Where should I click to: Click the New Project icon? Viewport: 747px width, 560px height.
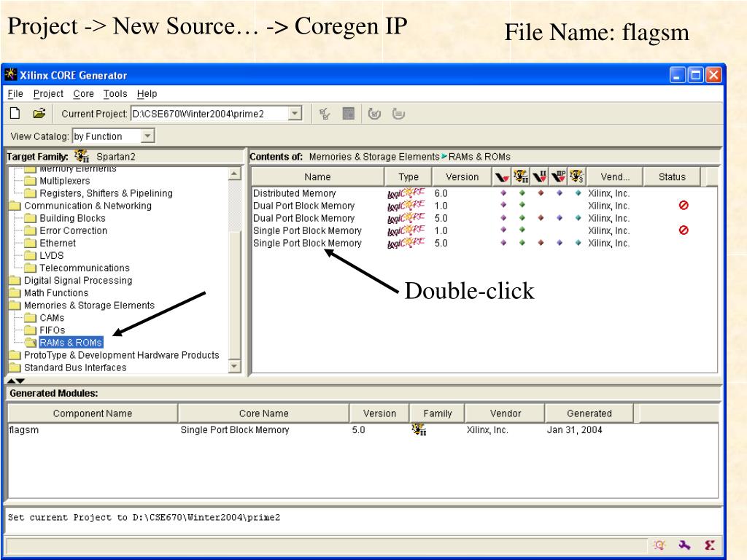[15, 113]
